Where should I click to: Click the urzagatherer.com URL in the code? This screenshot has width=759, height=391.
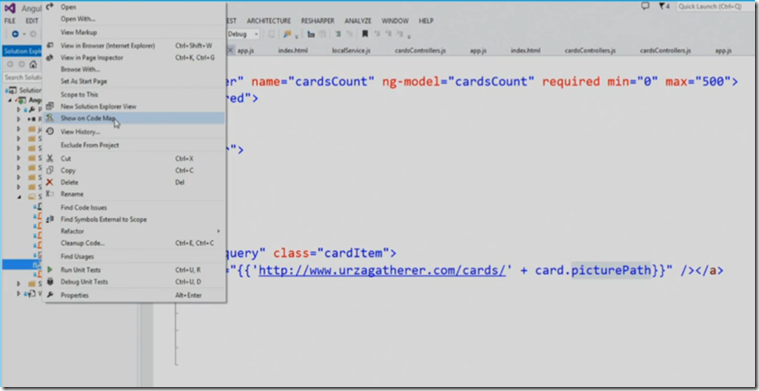(x=382, y=271)
